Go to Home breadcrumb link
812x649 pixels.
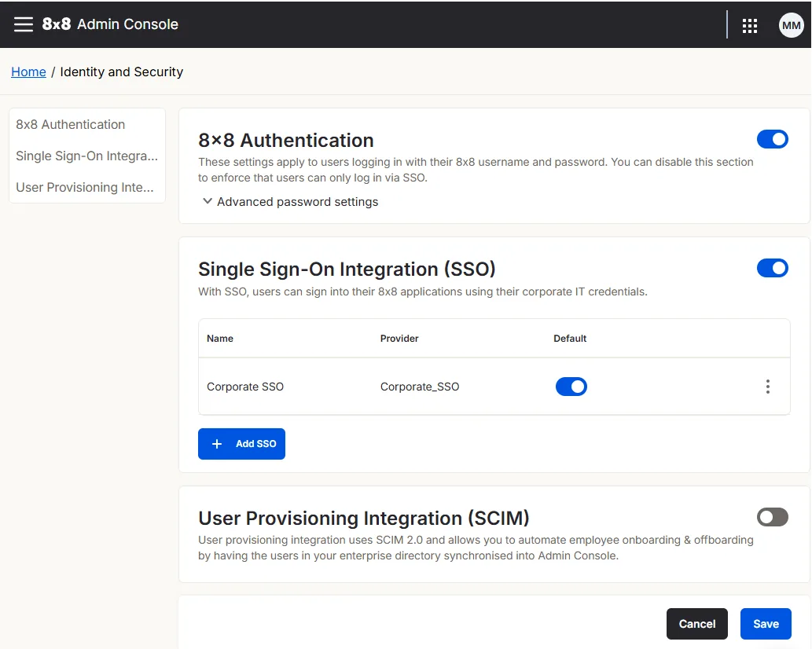[x=28, y=72]
